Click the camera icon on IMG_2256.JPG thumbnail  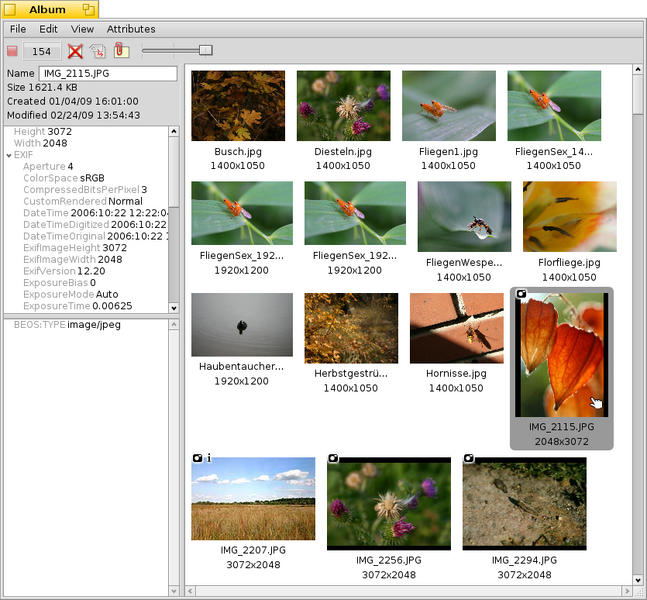pyautogui.click(x=333, y=458)
